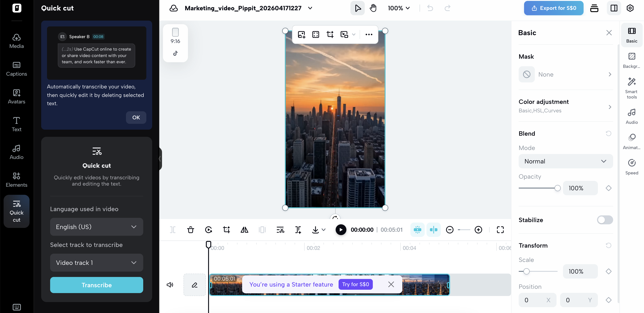Open the 'Language used in video' dropdown
The width and height of the screenshot is (644, 313).
click(x=96, y=227)
